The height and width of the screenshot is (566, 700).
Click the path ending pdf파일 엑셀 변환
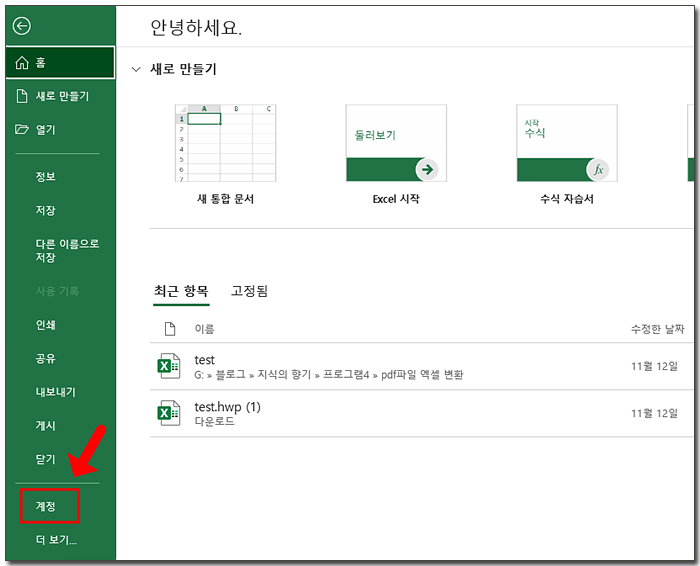[329, 375]
